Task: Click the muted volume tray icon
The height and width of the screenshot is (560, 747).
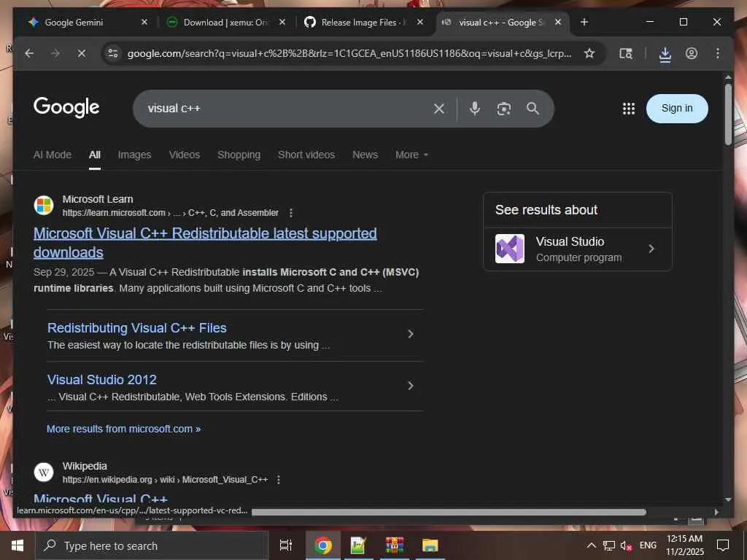Action: [626, 545]
